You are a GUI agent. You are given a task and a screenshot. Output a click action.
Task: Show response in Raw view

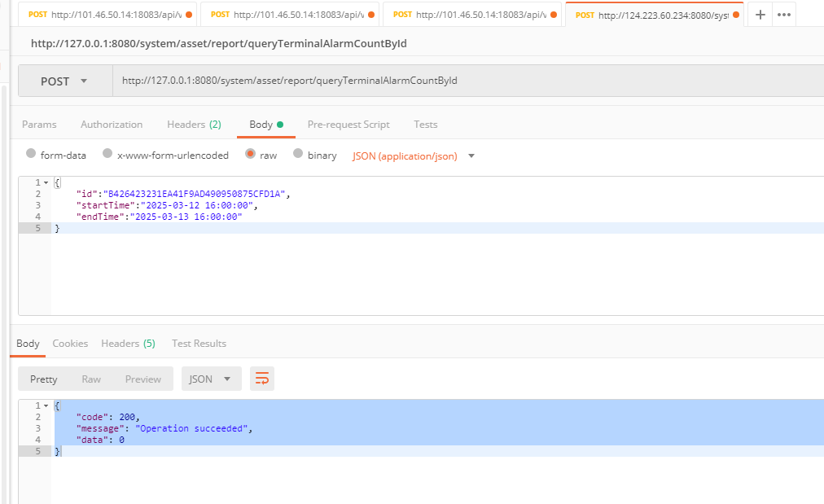(x=91, y=379)
